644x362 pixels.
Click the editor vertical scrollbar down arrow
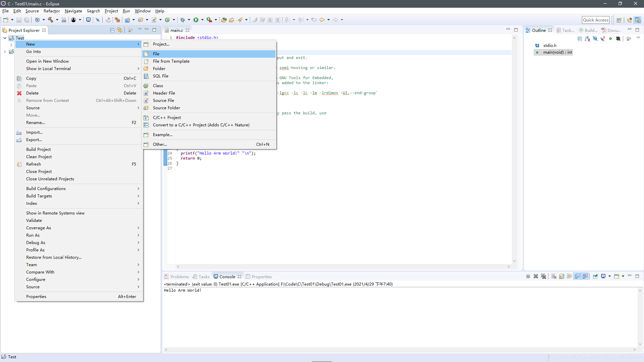(514, 261)
